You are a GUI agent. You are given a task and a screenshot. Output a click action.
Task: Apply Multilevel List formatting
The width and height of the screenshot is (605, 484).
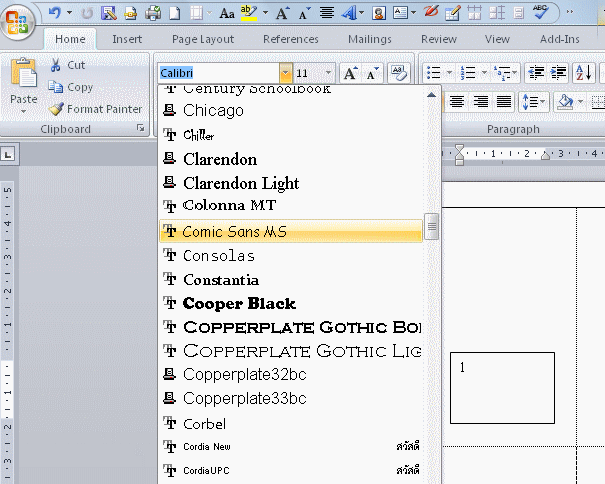pyautogui.click(x=502, y=73)
